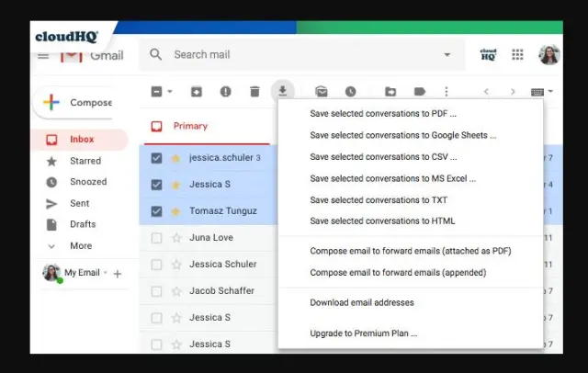The width and height of the screenshot is (588, 373).
Task: Open input tools dropdown arrow
Action: [x=550, y=91]
